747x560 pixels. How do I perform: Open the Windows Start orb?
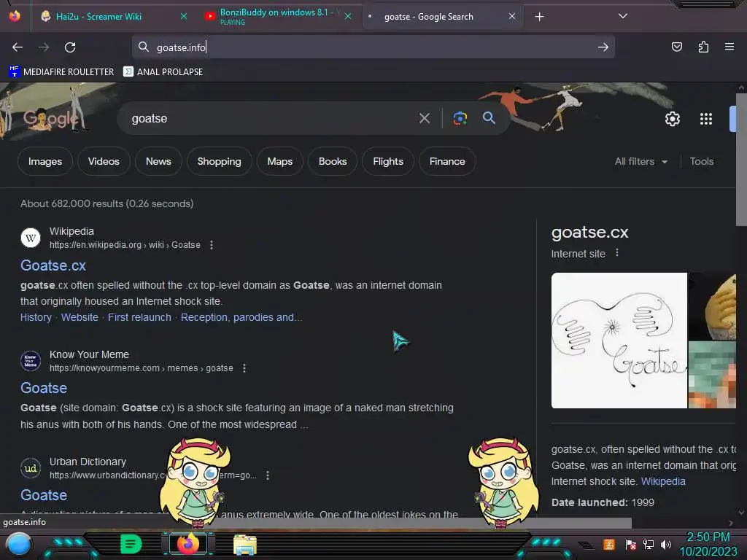pyautogui.click(x=19, y=544)
